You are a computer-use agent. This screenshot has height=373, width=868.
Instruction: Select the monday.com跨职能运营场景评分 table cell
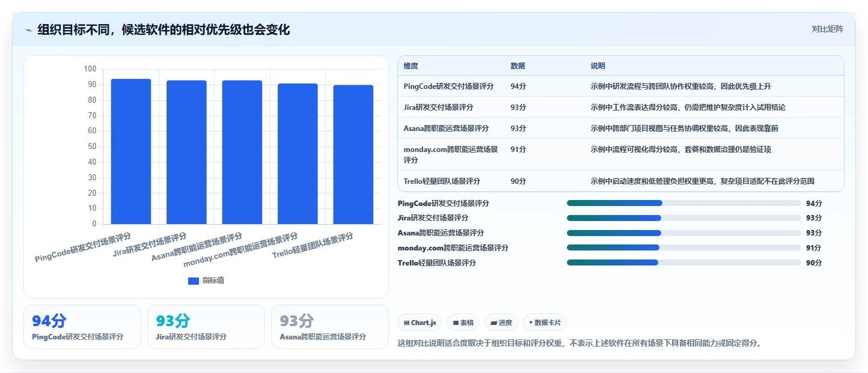coord(451,155)
